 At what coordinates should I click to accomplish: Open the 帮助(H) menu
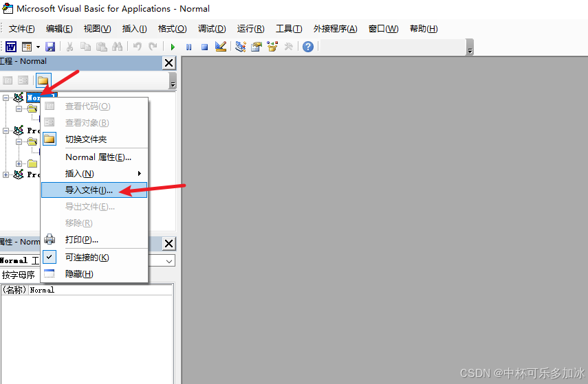(x=424, y=29)
